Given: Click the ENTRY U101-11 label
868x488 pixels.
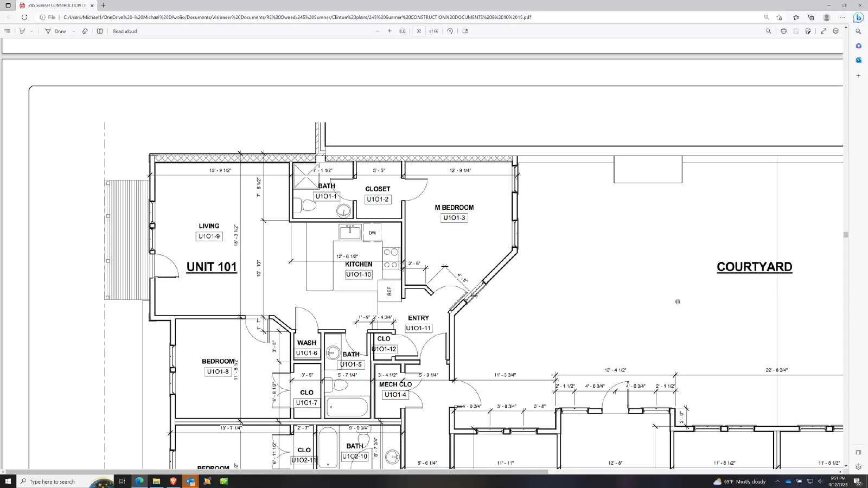Looking at the screenshot, I should coord(418,323).
